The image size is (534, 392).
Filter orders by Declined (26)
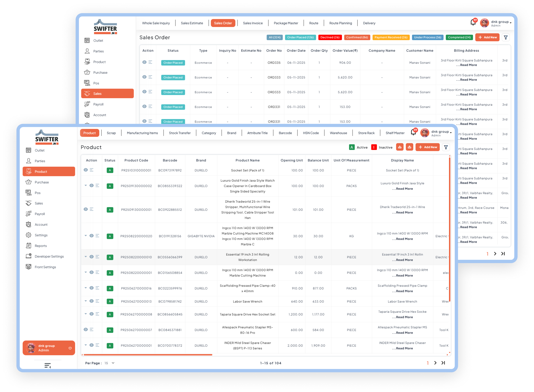tap(330, 37)
